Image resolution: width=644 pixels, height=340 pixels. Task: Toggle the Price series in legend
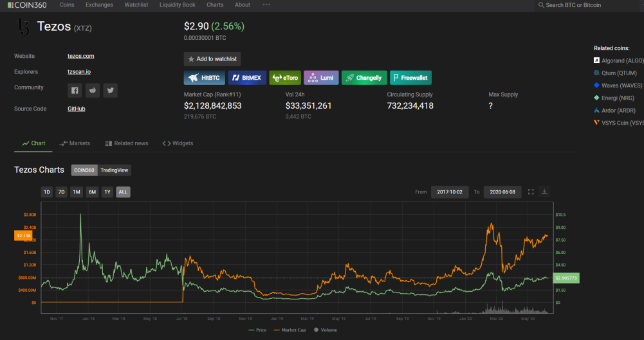click(257, 330)
